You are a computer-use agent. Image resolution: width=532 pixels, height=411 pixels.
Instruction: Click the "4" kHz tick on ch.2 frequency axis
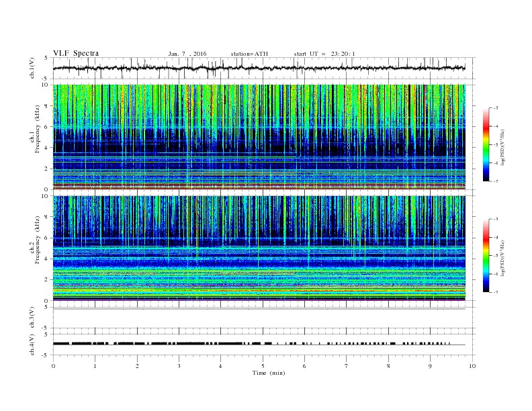point(47,259)
